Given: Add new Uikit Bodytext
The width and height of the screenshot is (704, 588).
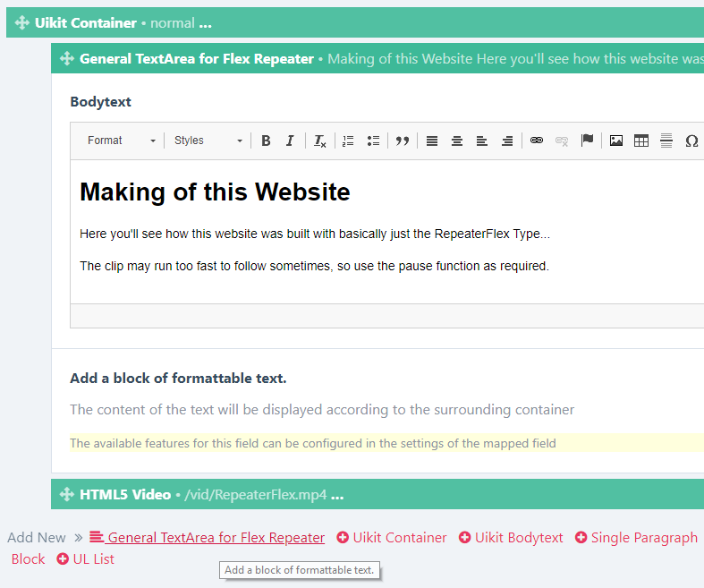Looking at the screenshot, I should point(511,537).
